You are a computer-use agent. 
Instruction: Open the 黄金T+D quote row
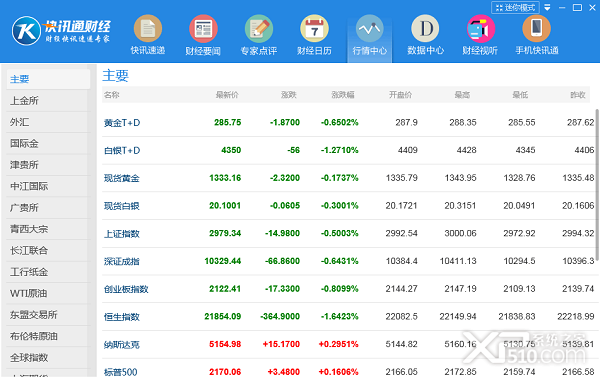pos(349,122)
